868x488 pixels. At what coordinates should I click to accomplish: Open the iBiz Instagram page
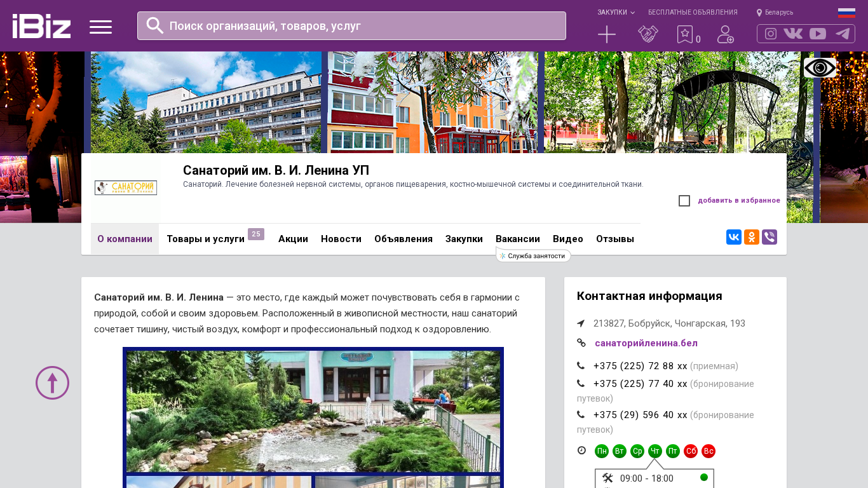pos(771,34)
